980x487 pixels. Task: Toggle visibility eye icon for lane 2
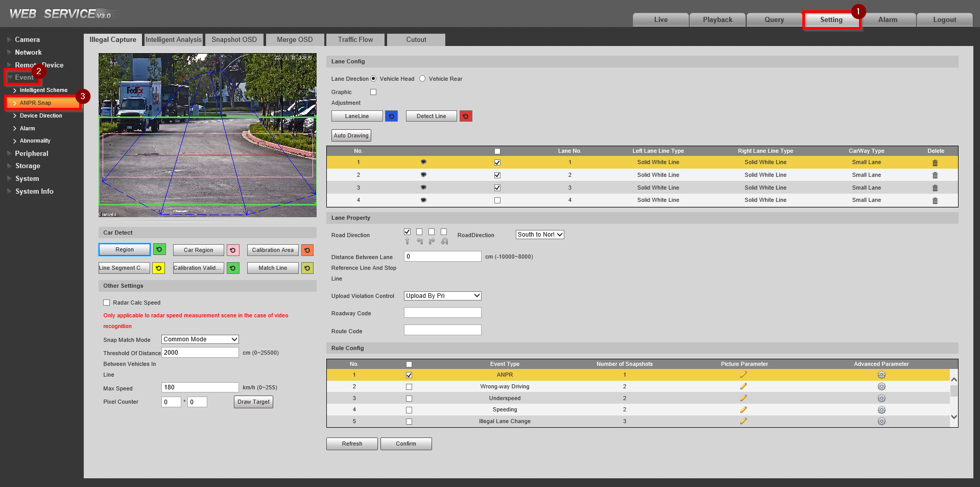(423, 175)
